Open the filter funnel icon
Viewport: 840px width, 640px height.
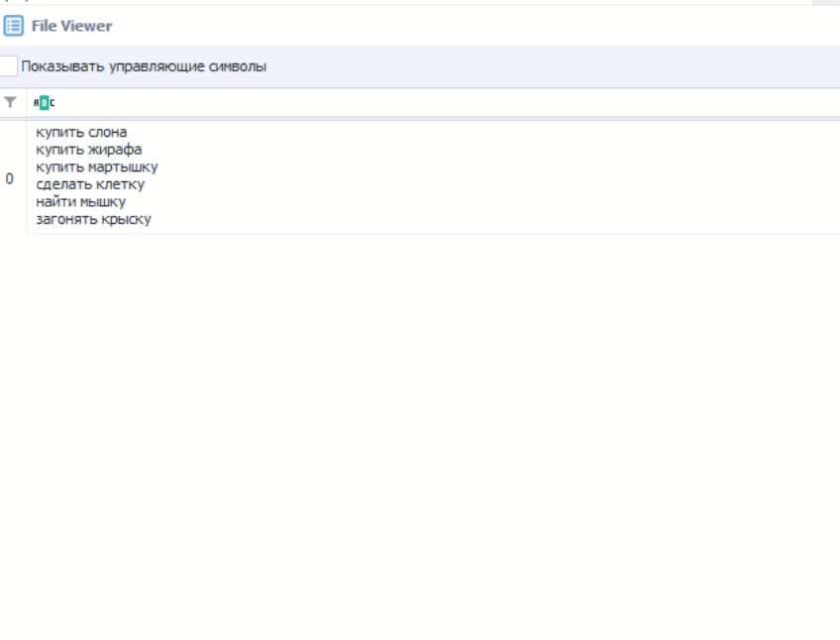10,102
